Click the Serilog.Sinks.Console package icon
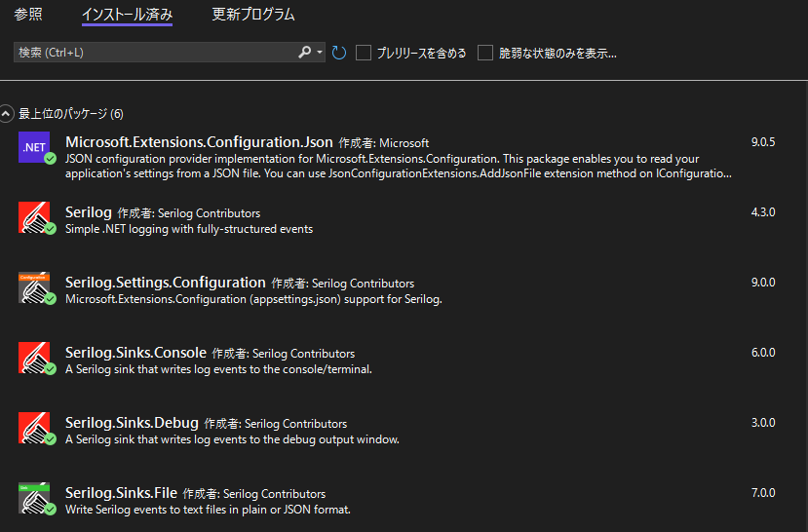Image resolution: width=808 pixels, height=532 pixels. coord(34,358)
